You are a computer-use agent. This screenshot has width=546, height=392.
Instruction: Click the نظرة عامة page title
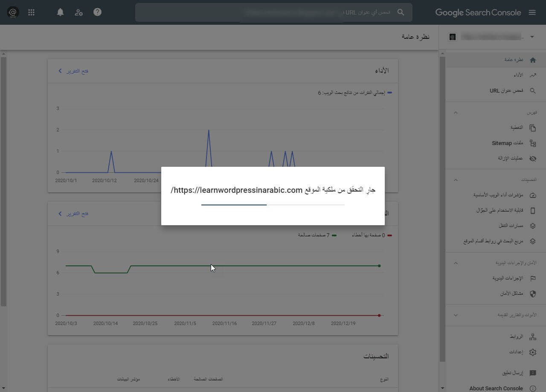(x=415, y=37)
